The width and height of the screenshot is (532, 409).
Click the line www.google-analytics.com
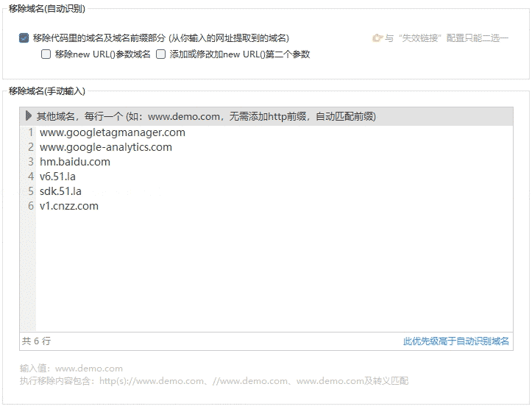106,147
